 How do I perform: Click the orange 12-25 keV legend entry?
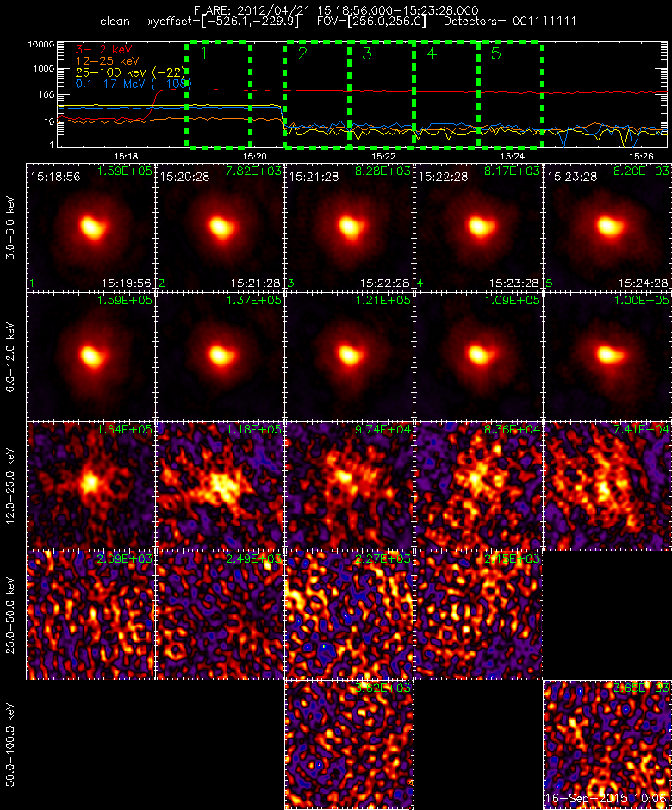pos(107,61)
